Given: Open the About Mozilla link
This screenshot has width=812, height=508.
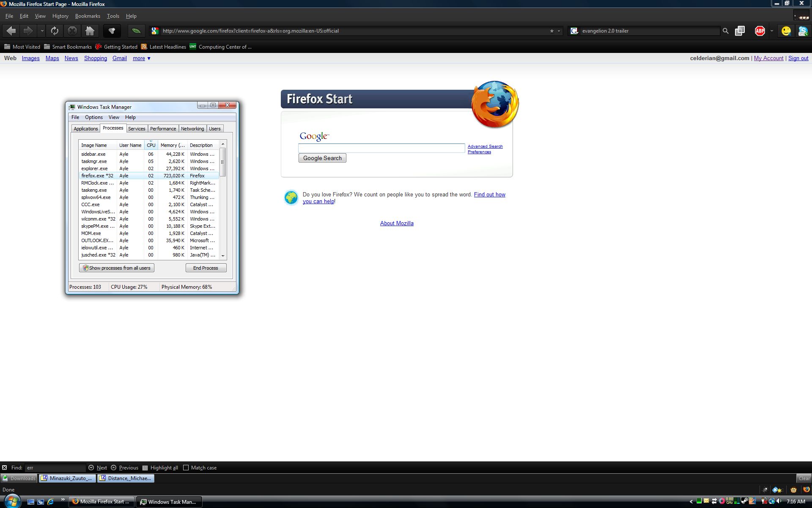Looking at the screenshot, I should [x=397, y=223].
